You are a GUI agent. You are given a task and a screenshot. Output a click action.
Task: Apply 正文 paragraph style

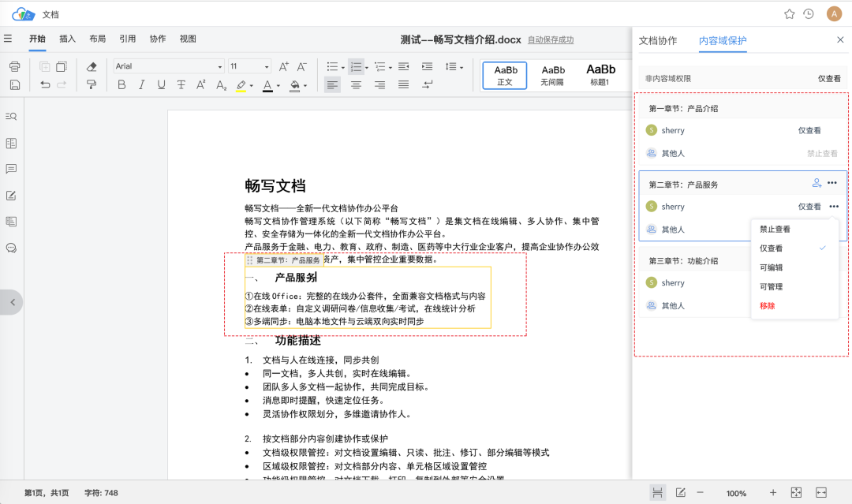pos(505,75)
